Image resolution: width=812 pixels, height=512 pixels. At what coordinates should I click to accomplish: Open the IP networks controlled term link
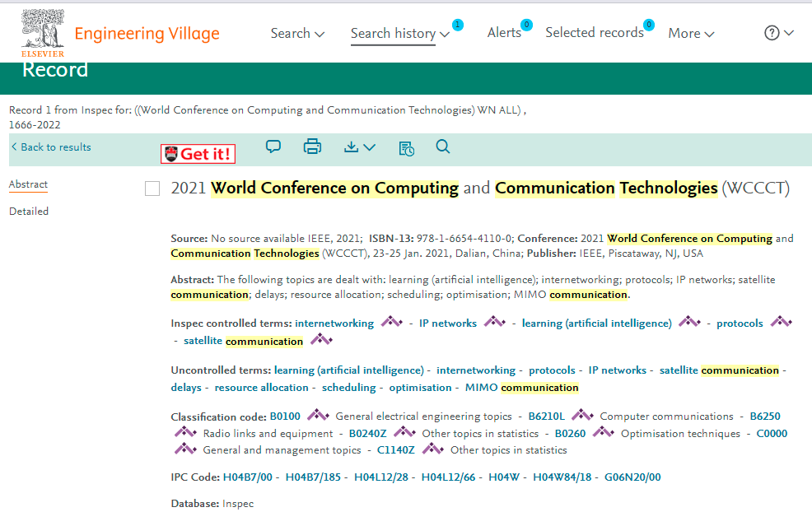point(448,323)
